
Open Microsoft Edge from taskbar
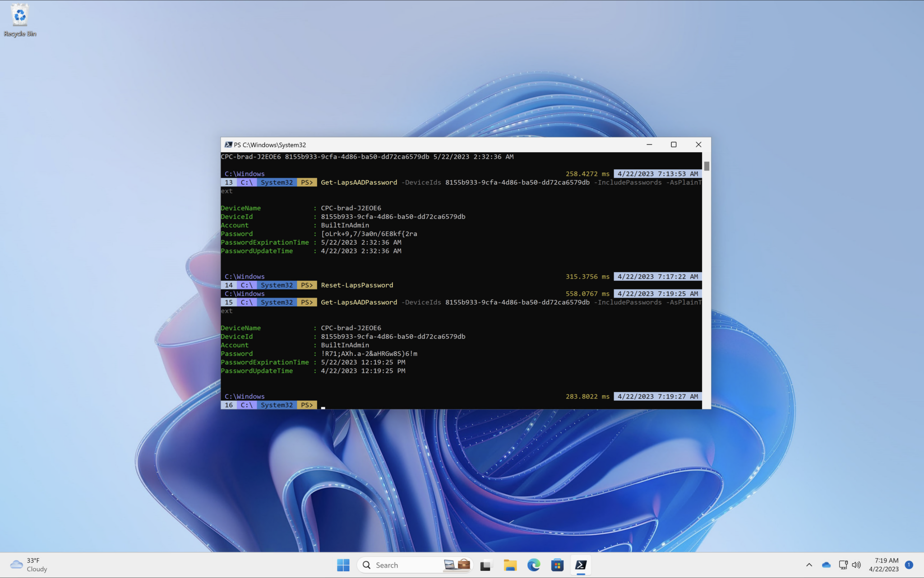point(534,565)
